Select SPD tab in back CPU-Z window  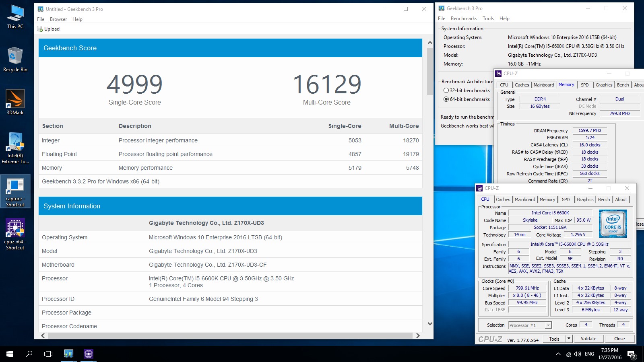tap(584, 85)
